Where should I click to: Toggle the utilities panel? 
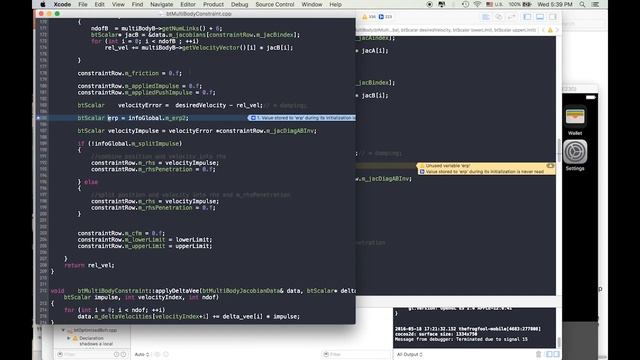[553, 17]
